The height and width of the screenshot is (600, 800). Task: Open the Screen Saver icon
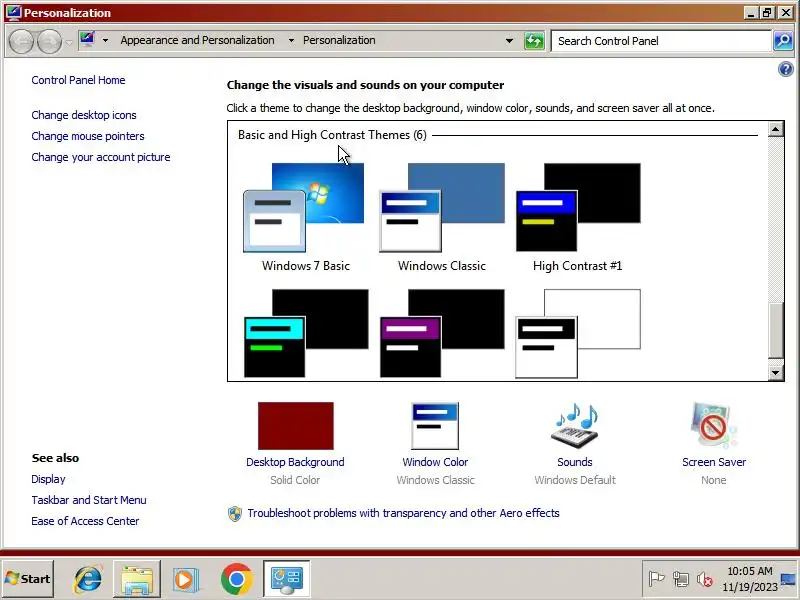(713, 426)
